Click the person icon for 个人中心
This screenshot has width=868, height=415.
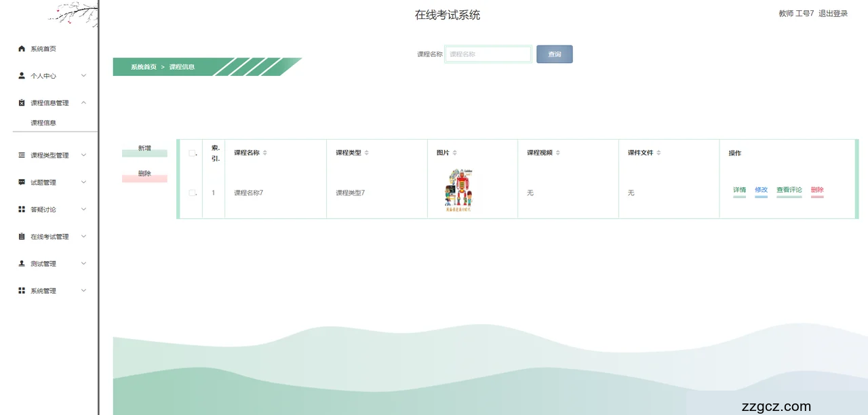click(x=22, y=76)
